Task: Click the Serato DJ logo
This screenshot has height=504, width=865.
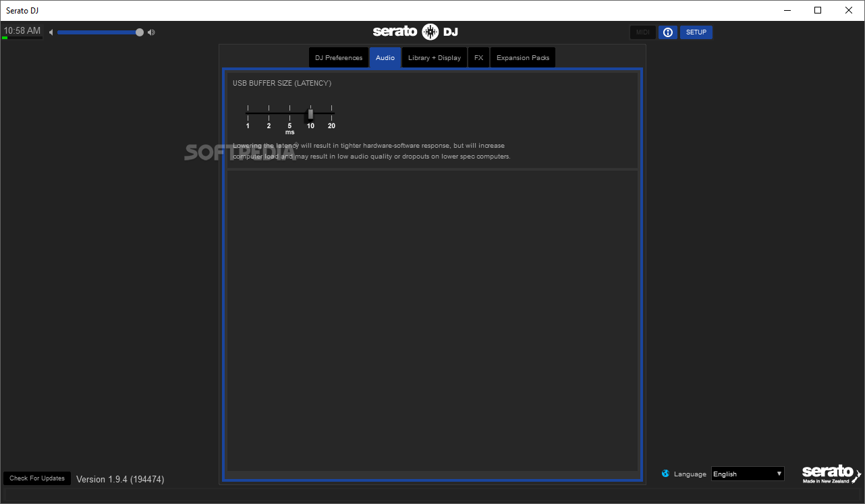Action: point(416,32)
